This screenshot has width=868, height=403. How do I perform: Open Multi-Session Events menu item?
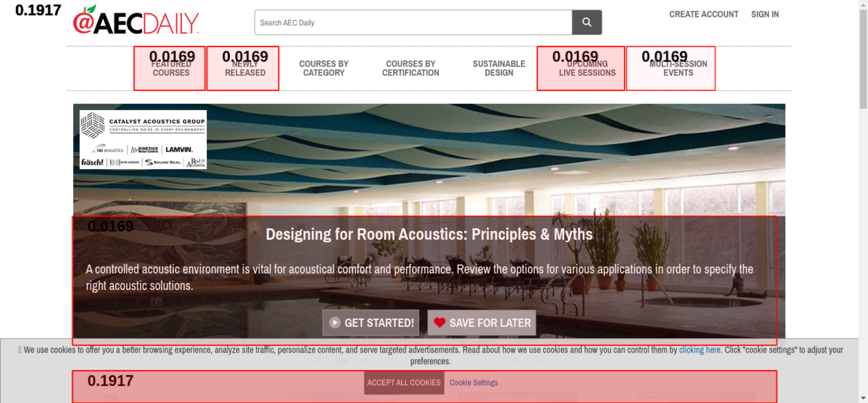678,68
